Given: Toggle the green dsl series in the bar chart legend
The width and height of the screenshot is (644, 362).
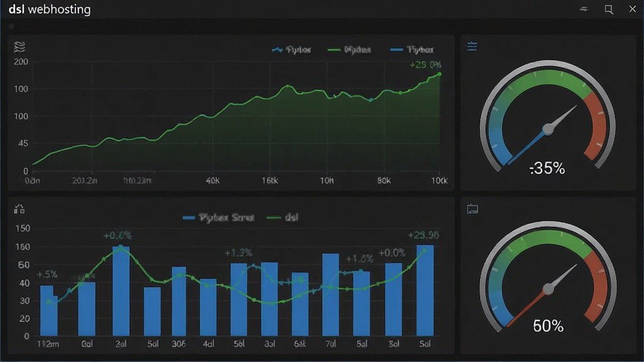Looking at the screenshot, I should tap(282, 217).
